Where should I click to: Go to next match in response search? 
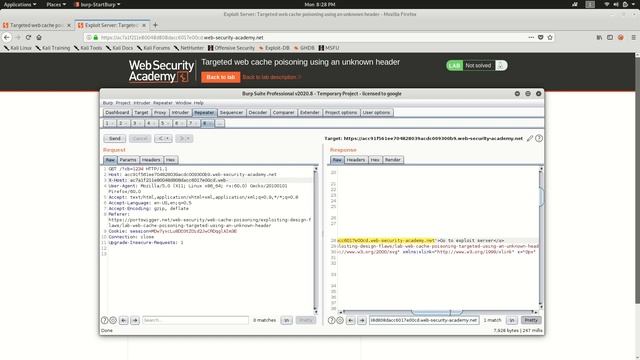pos(362,320)
